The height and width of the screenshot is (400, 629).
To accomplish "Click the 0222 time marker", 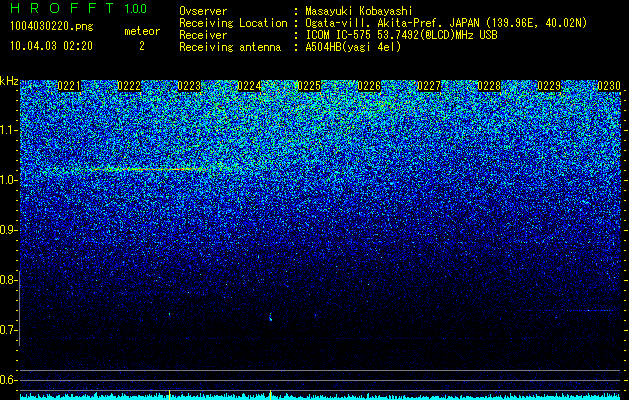I will [129, 86].
